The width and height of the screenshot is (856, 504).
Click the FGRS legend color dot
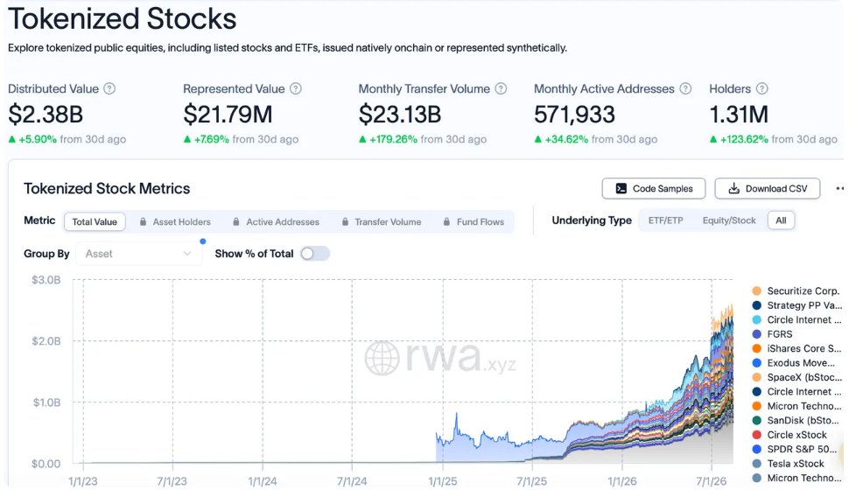point(756,334)
